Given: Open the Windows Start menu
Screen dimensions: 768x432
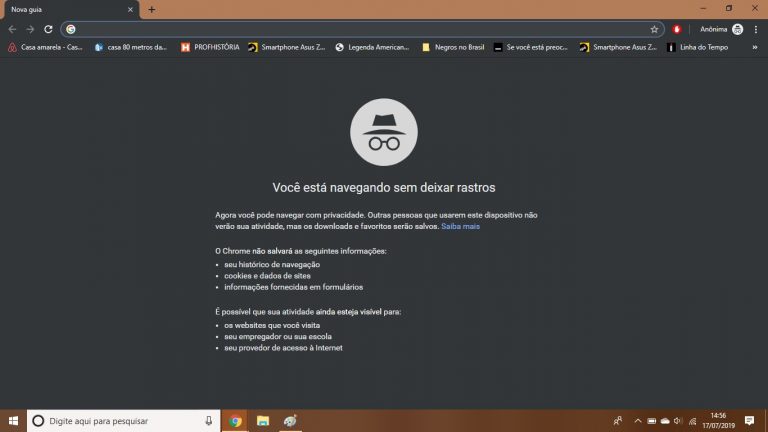Looking at the screenshot, I should (x=13, y=421).
